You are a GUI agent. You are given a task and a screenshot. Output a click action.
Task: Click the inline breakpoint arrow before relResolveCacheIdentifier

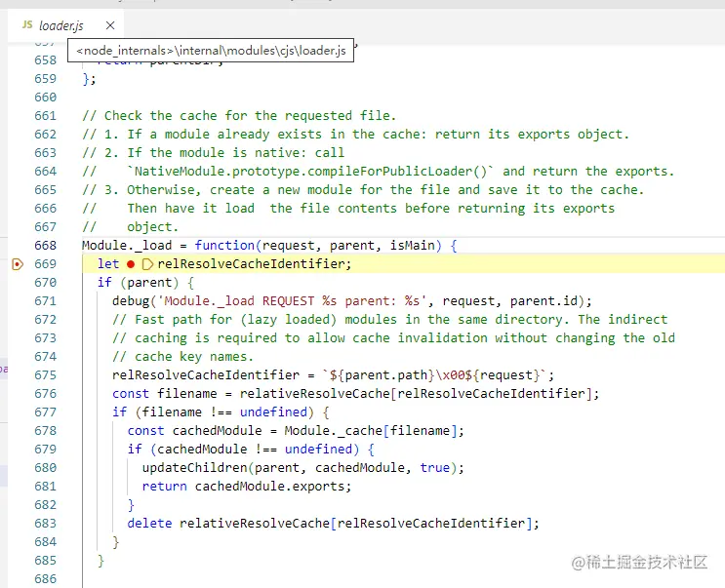(x=147, y=264)
